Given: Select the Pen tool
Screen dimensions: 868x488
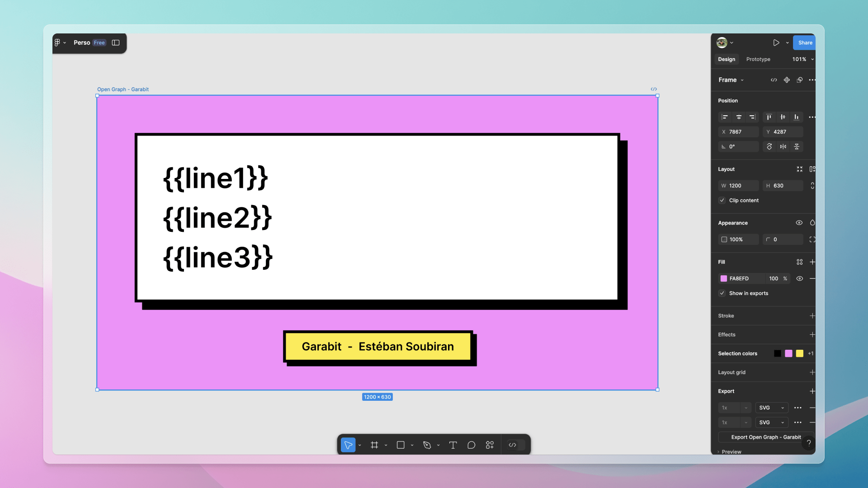Looking at the screenshot, I should [427, 445].
